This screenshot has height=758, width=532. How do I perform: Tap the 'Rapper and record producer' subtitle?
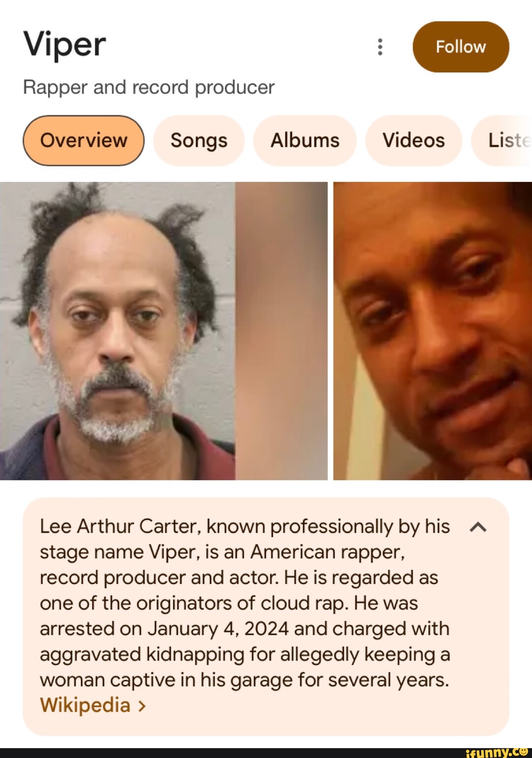(x=149, y=87)
